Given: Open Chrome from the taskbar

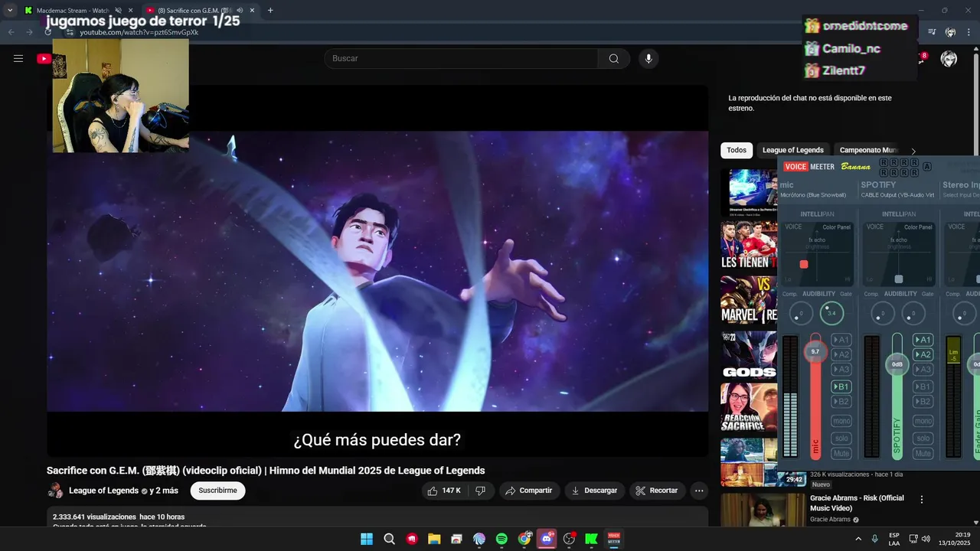Looking at the screenshot, I should pos(524,539).
